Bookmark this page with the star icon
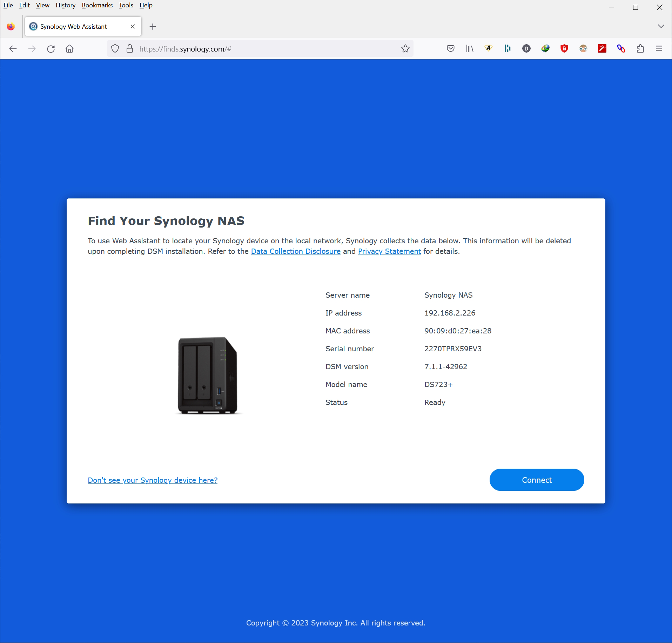This screenshot has width=672, height=643. pyautogui.click(x=405, y=49)
